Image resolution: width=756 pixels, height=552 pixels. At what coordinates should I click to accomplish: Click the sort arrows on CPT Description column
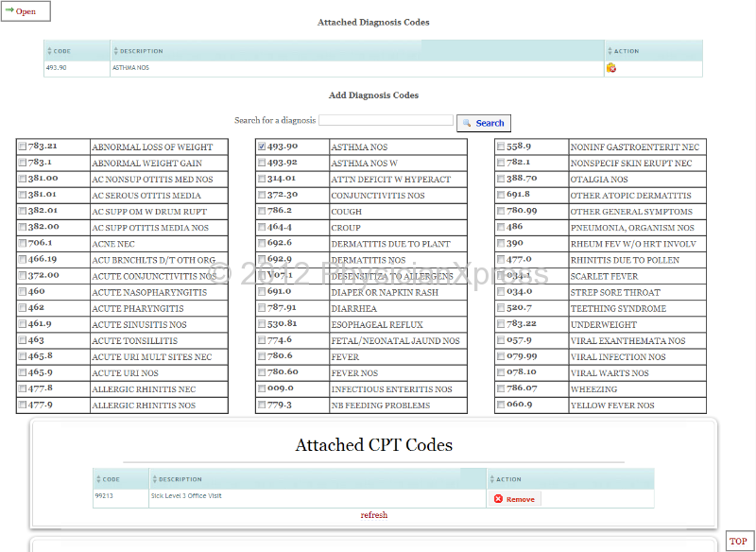point(154,479)
